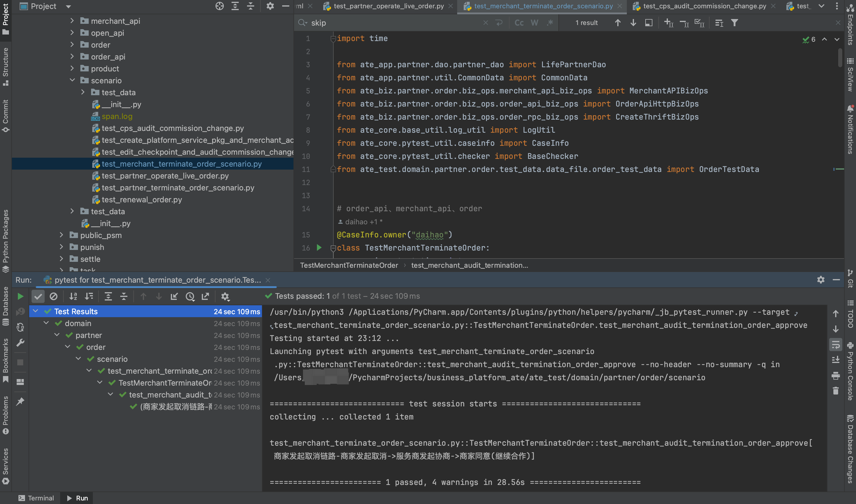
Task: Open test_partner_terminate_order_scenario.py file
Action: [x=178, y=187]
